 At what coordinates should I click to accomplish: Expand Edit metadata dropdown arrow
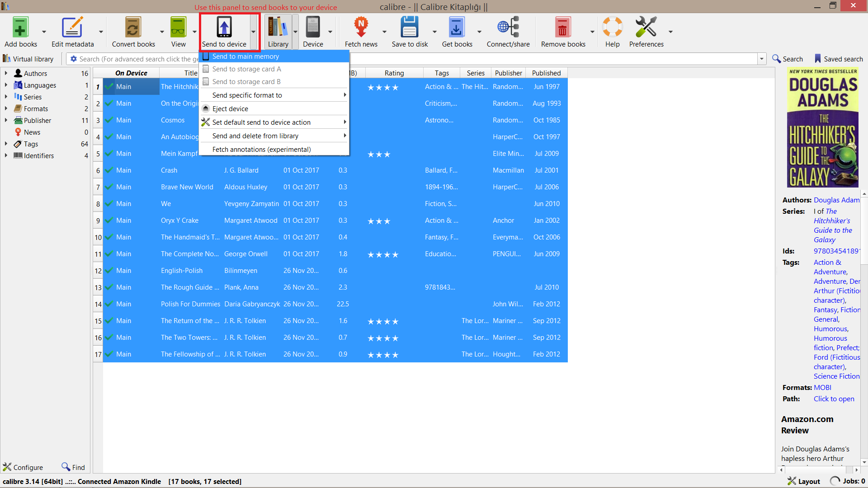click(x=101, y=32)
